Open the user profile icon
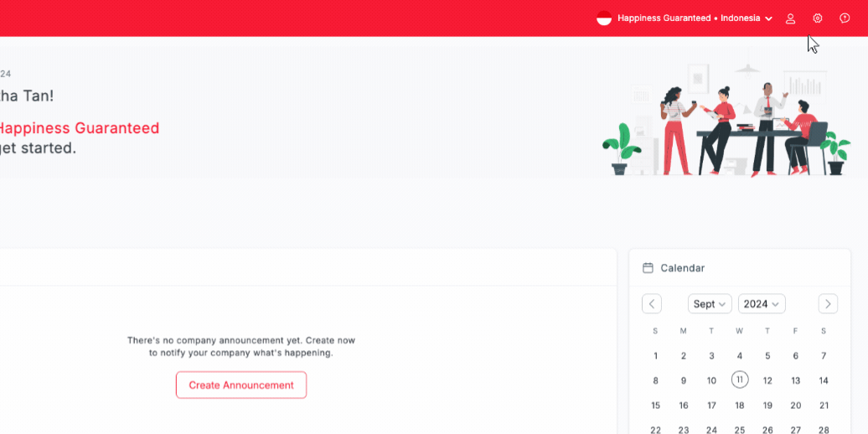 click(791, 18)
